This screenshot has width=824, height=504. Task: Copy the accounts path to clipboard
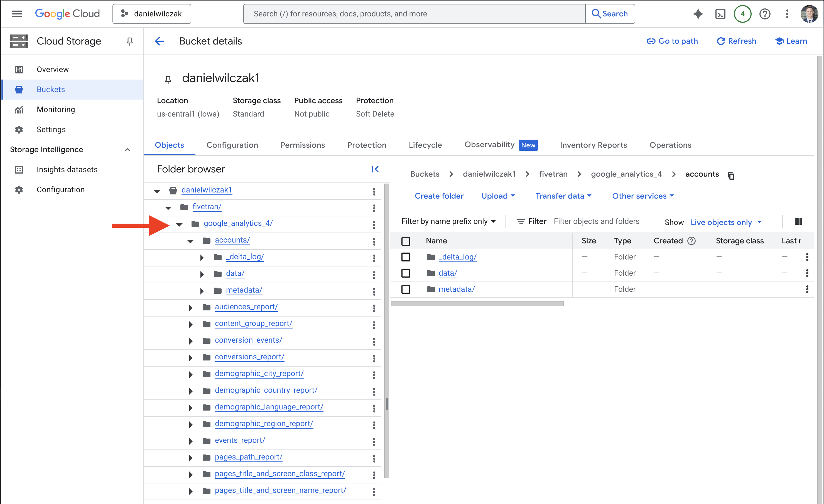pyautogui.click(x=731, y=175)
